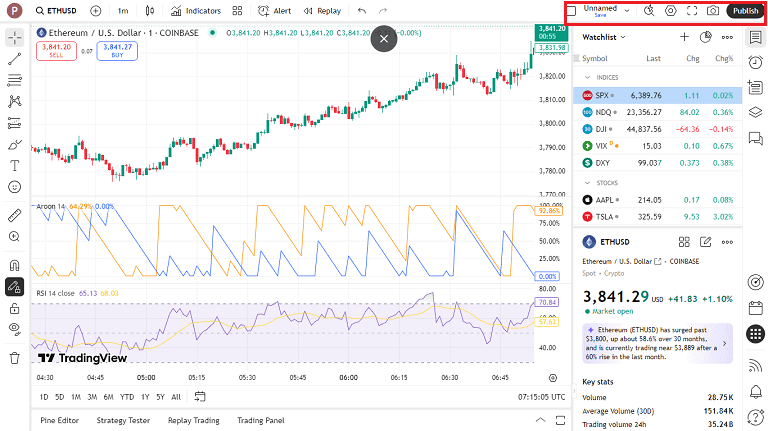This screenshot has width=768, height=431.
Task: Toggle stay in drawing mode
Action: tap(15, 287)
